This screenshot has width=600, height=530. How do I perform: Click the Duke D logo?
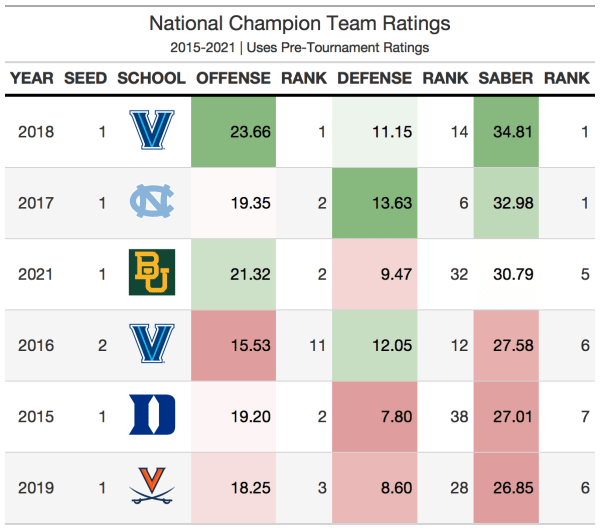pyautogui.click(x=152, y=416)
